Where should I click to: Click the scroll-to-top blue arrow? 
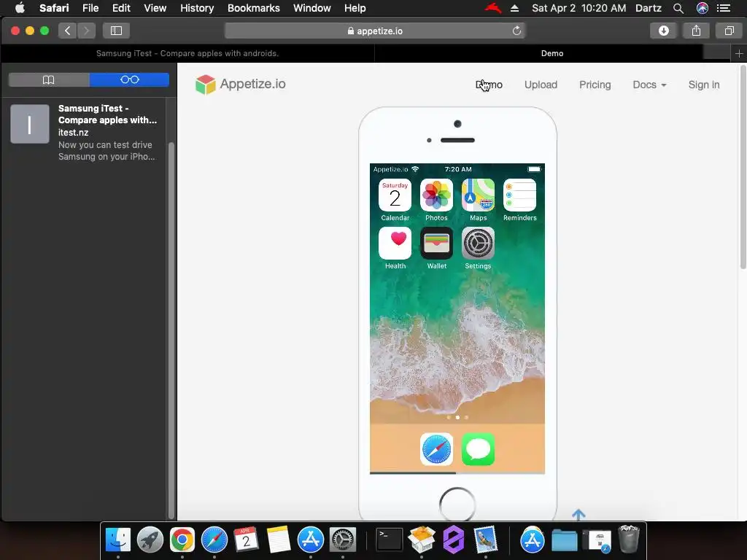click(x=578, y=515)
